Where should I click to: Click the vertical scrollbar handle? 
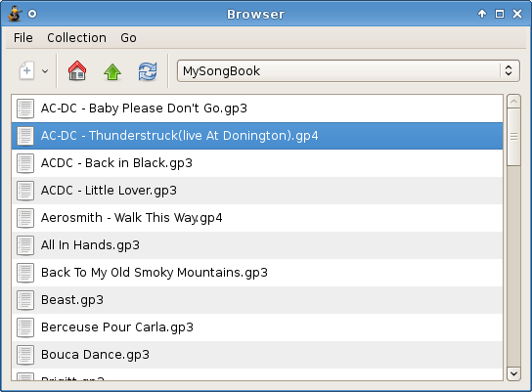click(x=513, y=137)
